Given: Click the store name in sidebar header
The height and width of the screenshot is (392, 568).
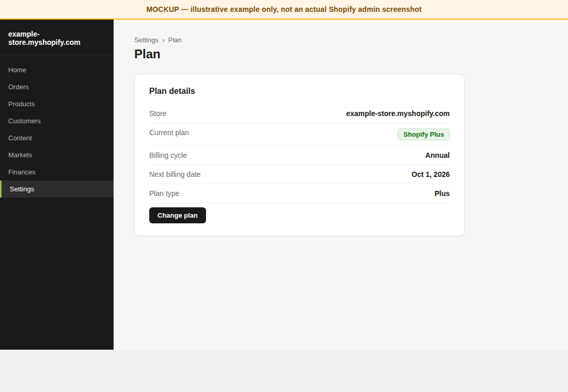Looking at the screenshot, I should [44, 38].
